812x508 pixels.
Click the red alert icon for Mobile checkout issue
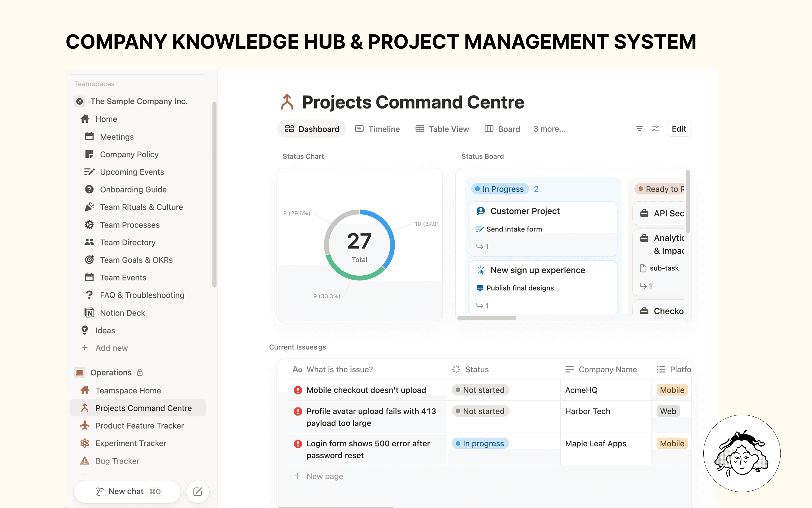tap(298, 390)
